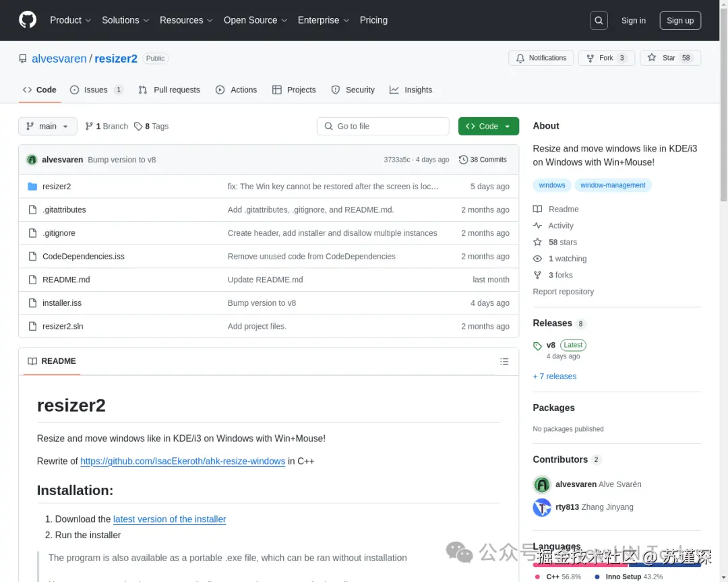Image resolution: width=728 pixels, height=582 pixels.
Task: Click the clock icon beside 38 Commits
Action: (x=463, y=160)
